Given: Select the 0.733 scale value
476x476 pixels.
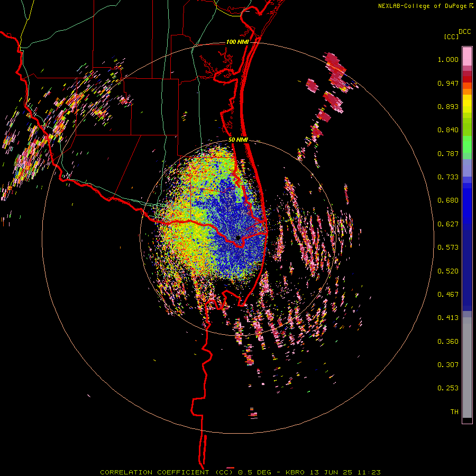Looking at the screenshot, I should [448, 177].
